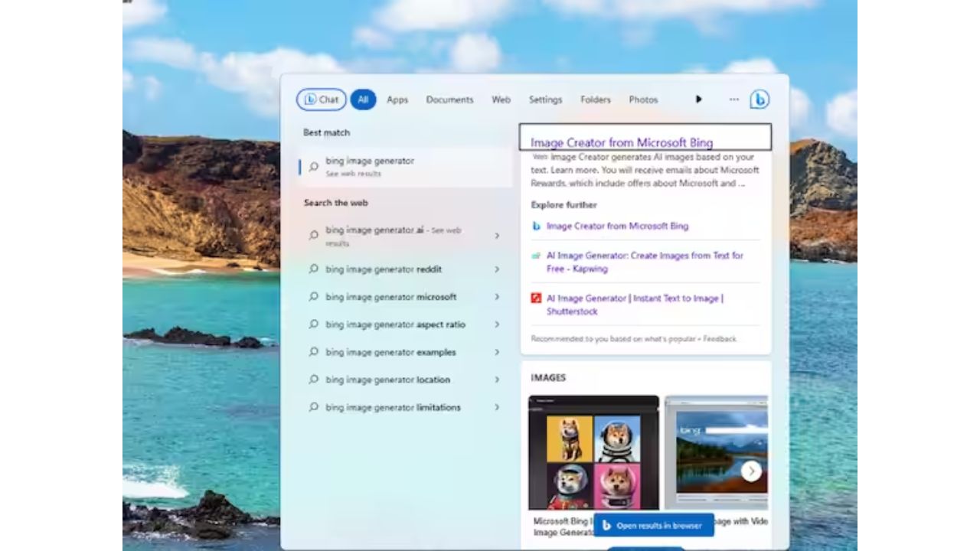Open the Shutterstock AI Image Generator link
Image resolution: width=980 pixels, height=551 pixels.
(635, 305)
